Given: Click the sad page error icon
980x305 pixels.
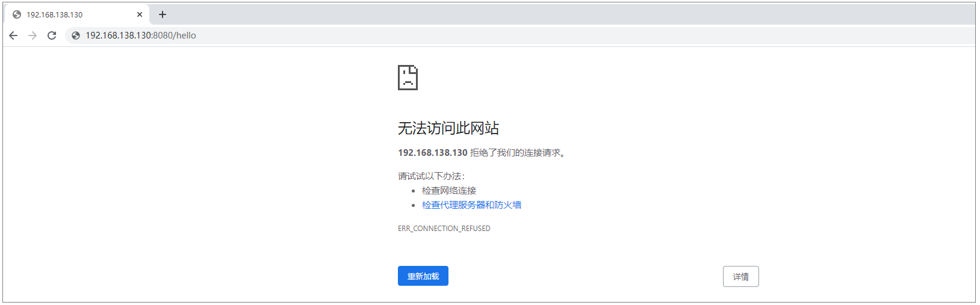Looking at the screenshot, I should [408, 78].
